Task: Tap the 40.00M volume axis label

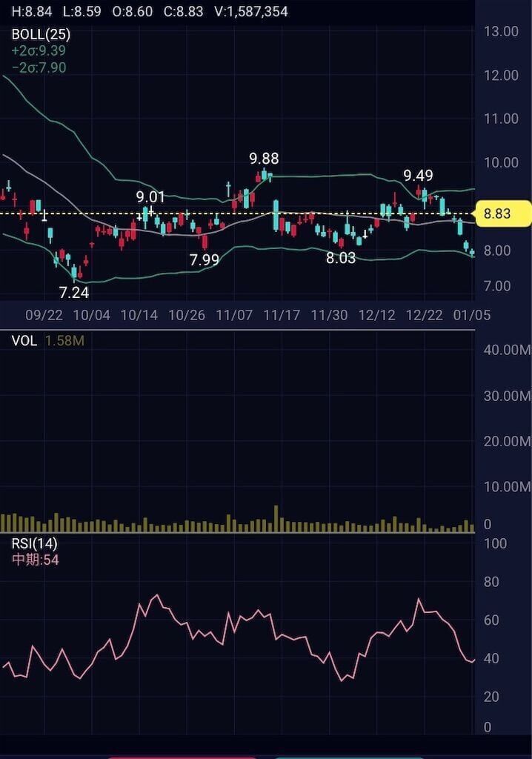Action: tap(507, 350)
